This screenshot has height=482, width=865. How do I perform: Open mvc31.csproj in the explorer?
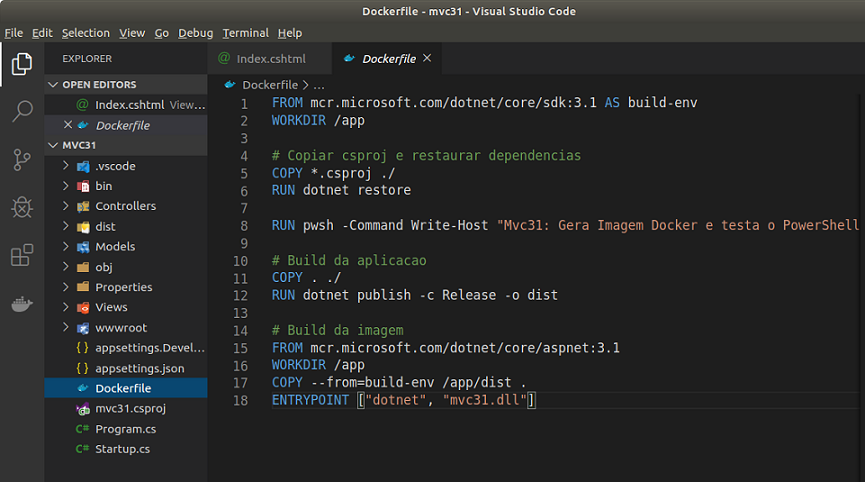(126, 409)
